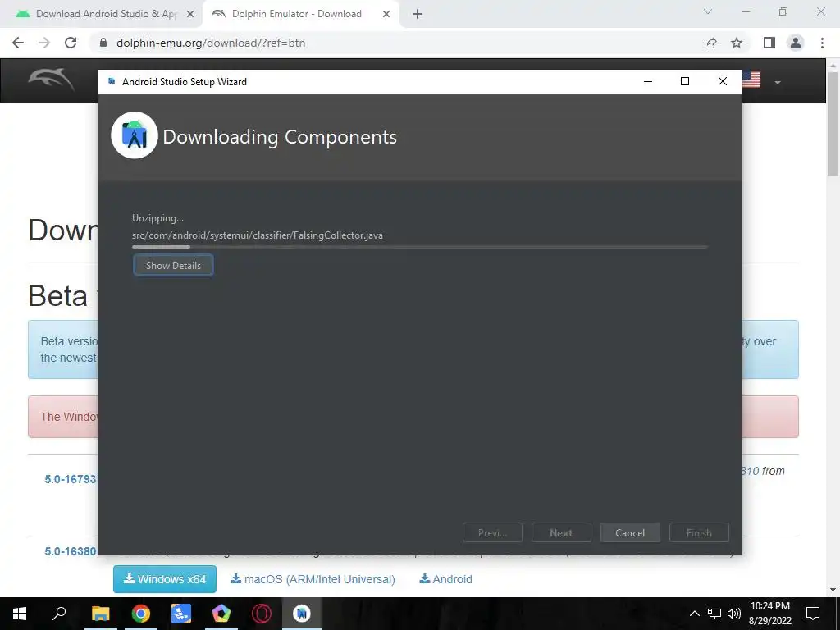
Task: Close the Dolphin Emulator tab
Action: (386, 15)
